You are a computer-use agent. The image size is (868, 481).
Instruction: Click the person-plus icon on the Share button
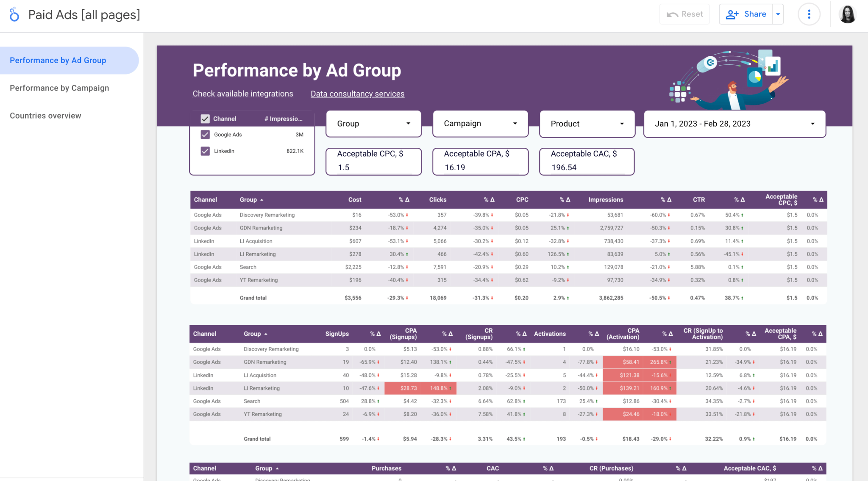732,14
